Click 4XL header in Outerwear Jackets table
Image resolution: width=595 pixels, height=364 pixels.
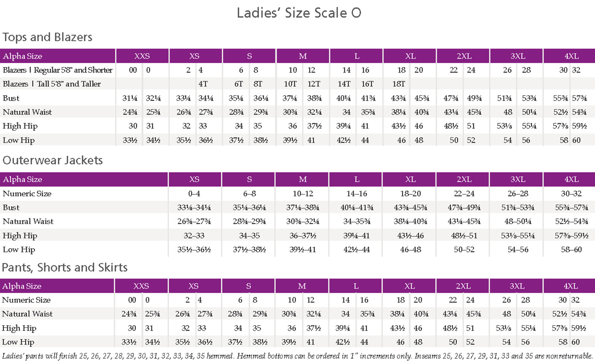pyautogui.click(x=571, y=179)
